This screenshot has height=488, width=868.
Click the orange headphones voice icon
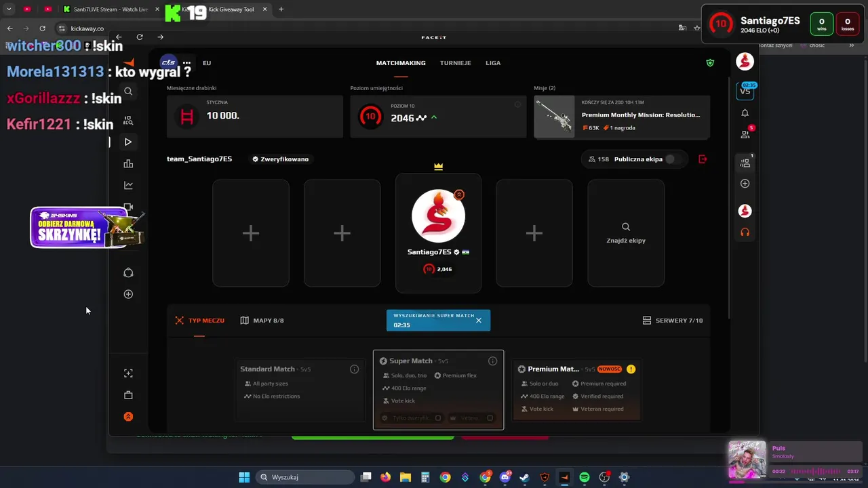click(x=745, y=232)
